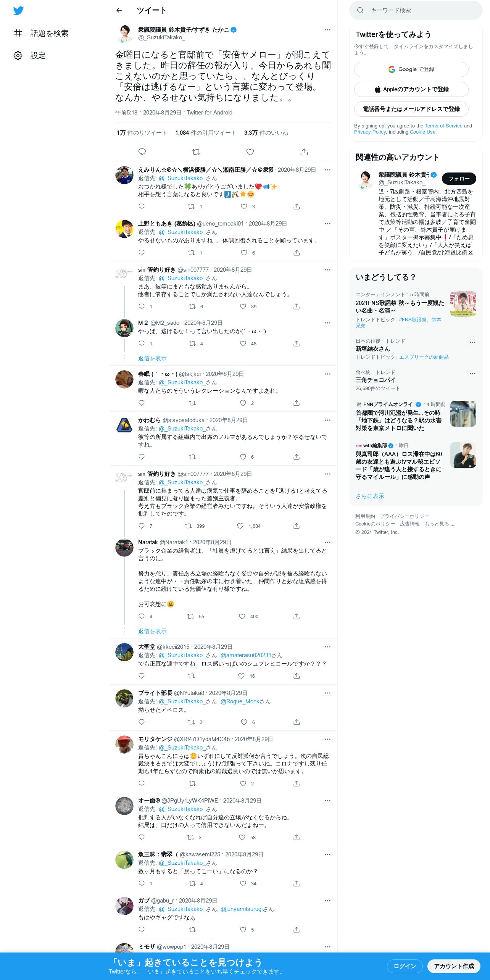This screenshot has height=980, width=490.
Task: Open more menu on M 2's reply
Action: pos(327,323)
